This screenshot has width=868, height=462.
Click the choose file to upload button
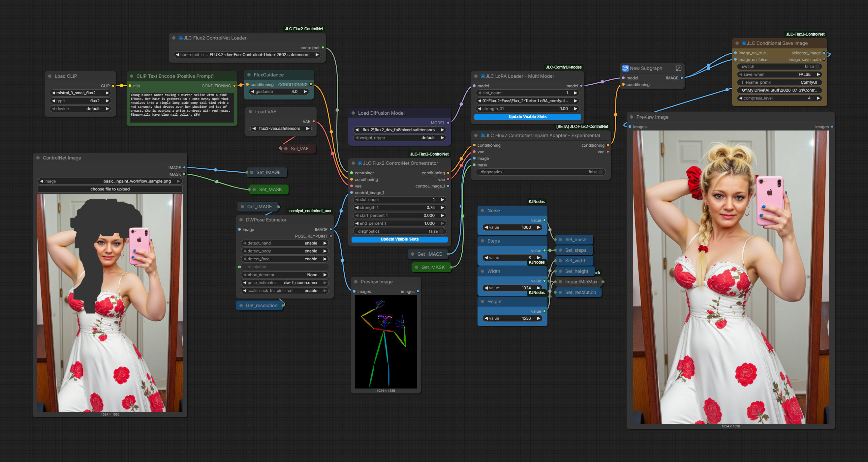[x=110, y=189]
